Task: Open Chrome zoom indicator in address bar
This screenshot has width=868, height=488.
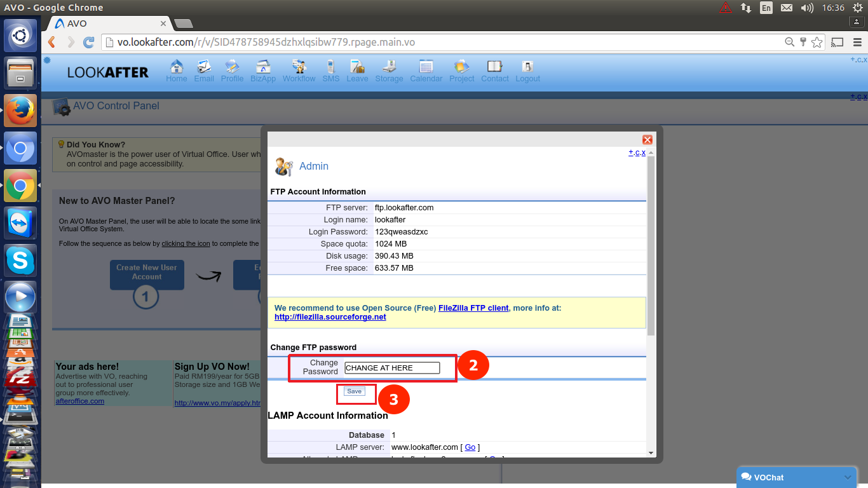Action: [790, 43]
